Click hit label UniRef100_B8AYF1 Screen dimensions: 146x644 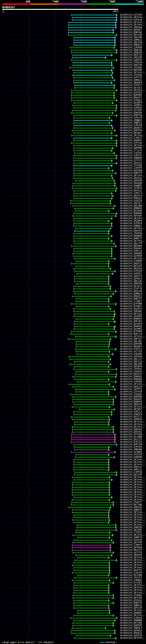(x=131, y=98)
